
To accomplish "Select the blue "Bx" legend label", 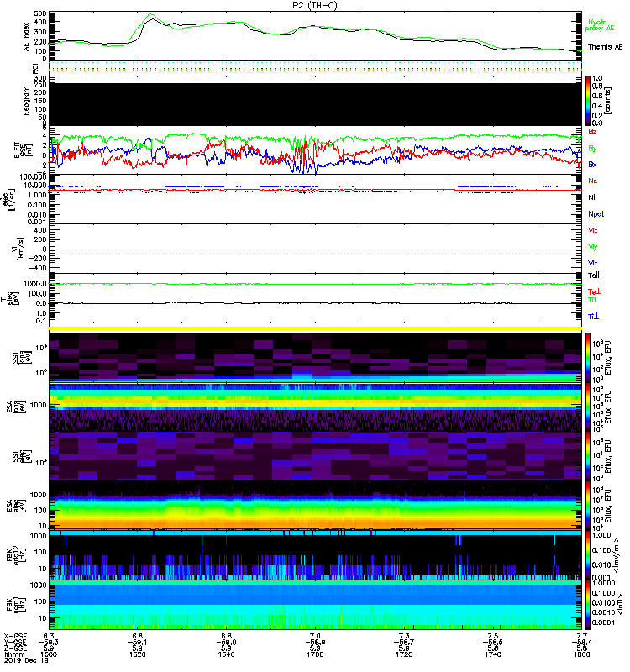I will coord(592,165).
